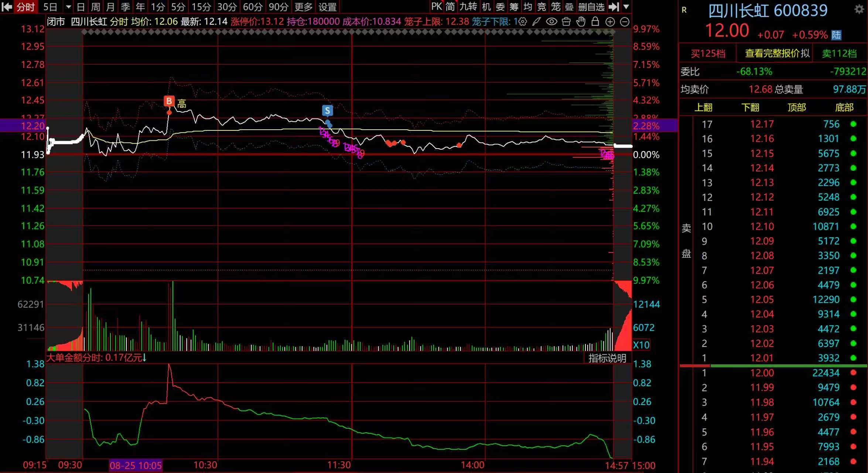Viewport: 868px width, 473px height.
Task: Click red dot beside buy price 12.00
Action: 853,373
